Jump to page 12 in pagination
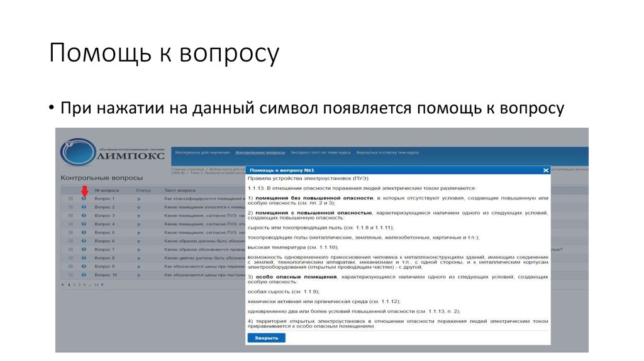 pyautogui.click(x=96, y=285)
